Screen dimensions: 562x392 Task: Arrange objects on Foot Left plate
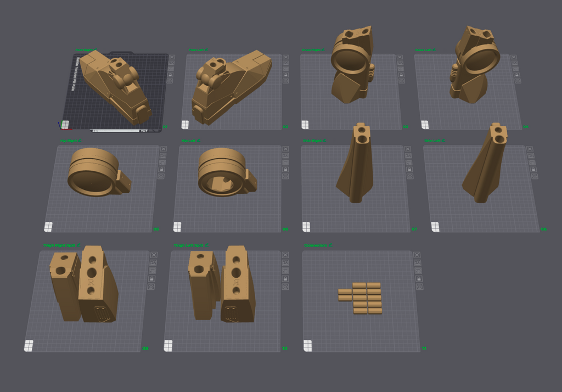285,69
